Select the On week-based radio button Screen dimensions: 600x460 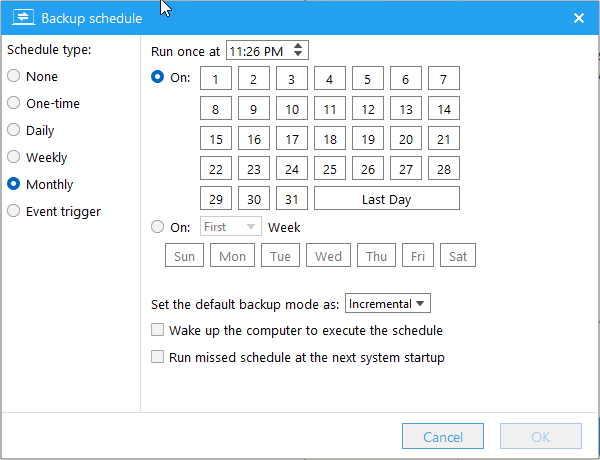pyautogui.click(x=158, y=227)
